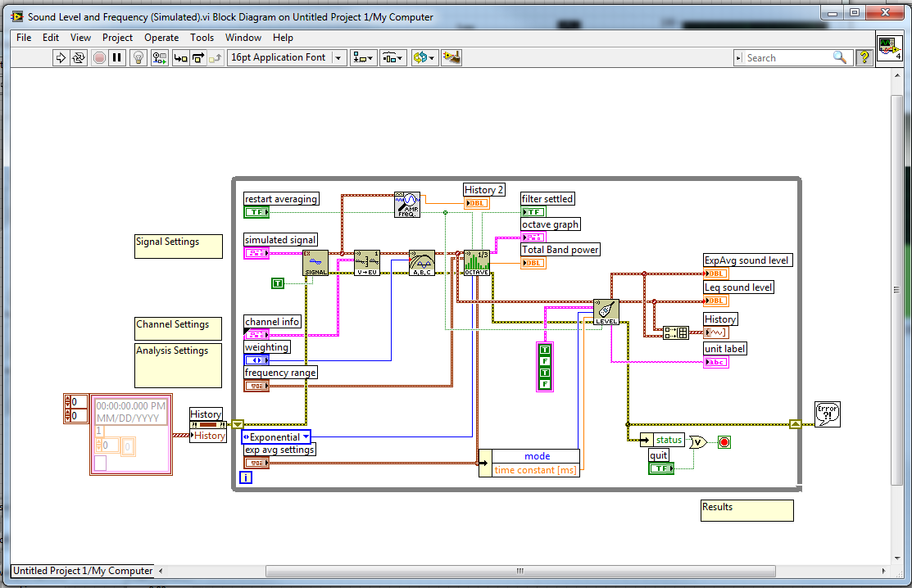Toggle Highlight Execution light bulb
912x588 pixels.
(138, 57)
